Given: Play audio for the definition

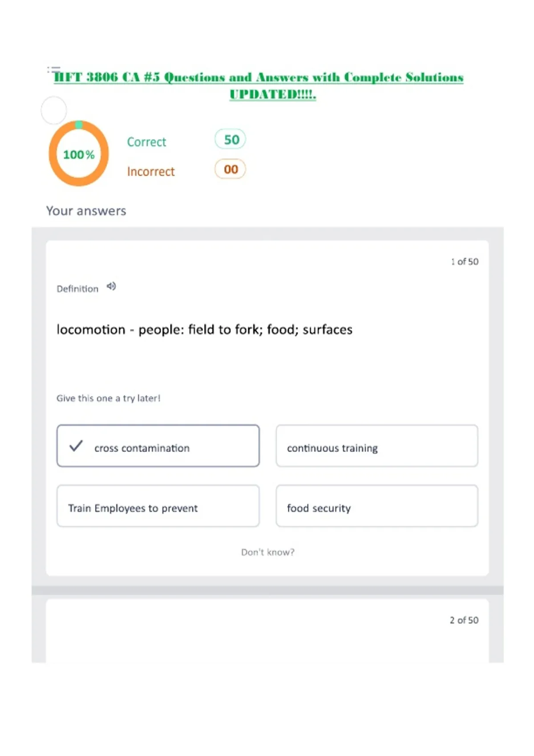Looking at the screenshot, I should tap(111, 286).
